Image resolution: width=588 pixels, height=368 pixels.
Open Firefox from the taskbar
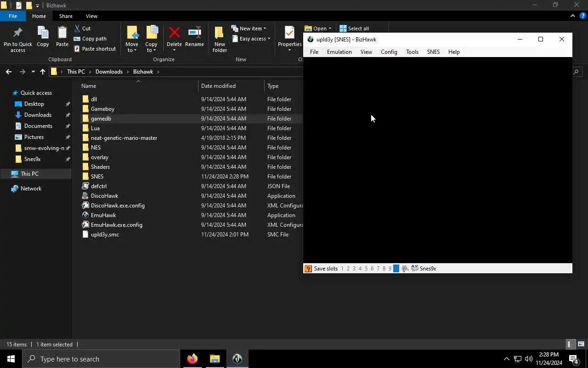[x=192, y=359]
